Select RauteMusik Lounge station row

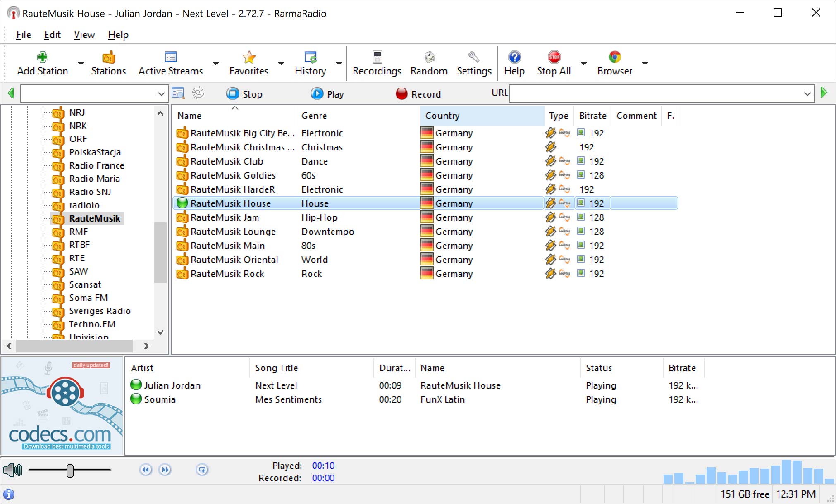click(425, 232)
